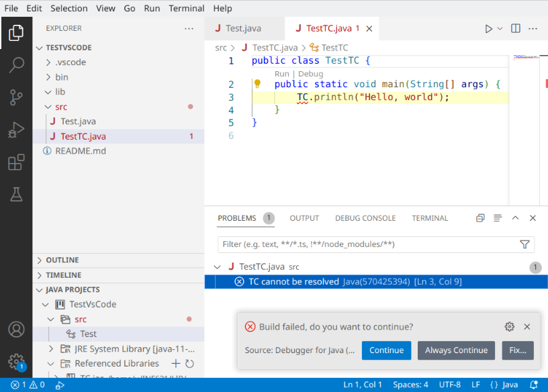Open the notifications bell in status bar

pyautogui.click(x=534, y=385)
